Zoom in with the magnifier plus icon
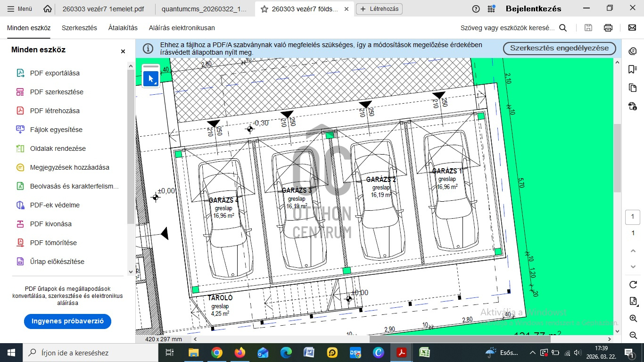This screenshot has width=644, height=362. click(x=633, y=319)
